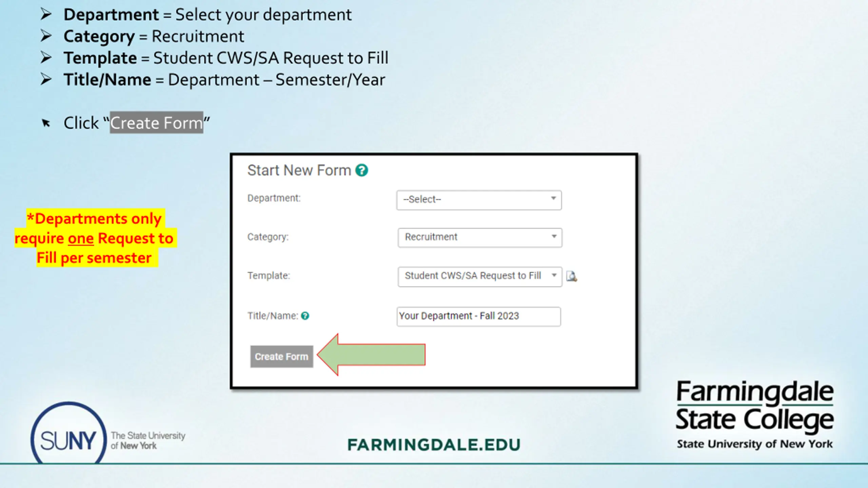Click the Template label in the form
This screenshot has height=488, width=868.
tap(269, 276)
